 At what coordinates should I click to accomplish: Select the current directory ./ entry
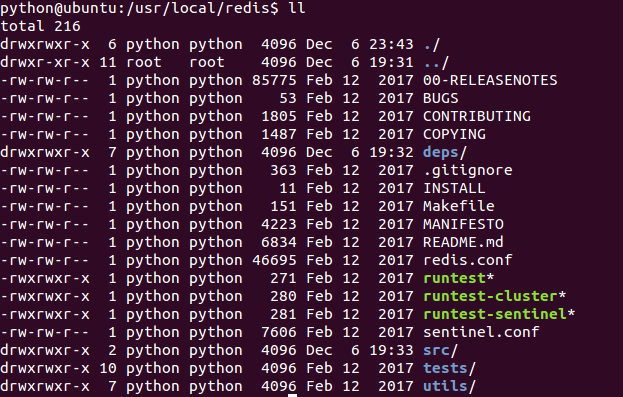click(x=432, y=44)
